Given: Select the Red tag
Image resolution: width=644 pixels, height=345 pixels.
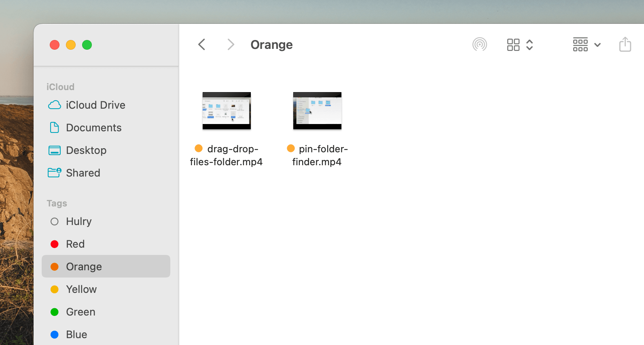Looking at the screenshot, I should click(106, 244).
